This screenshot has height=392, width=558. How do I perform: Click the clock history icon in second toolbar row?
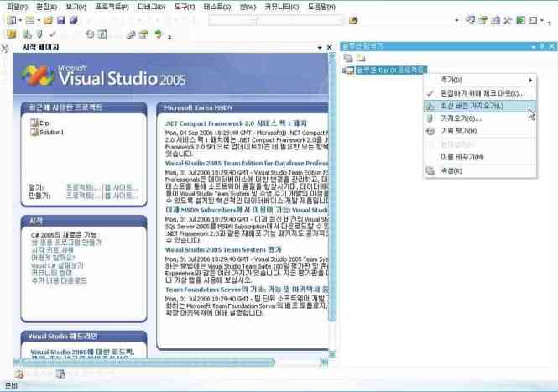[90, 34]
